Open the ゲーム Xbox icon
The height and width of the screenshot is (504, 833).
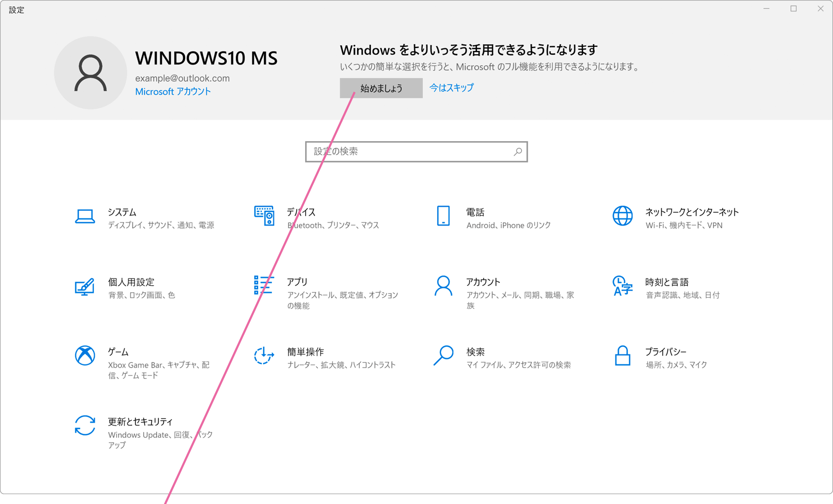(x=85, y=356)
